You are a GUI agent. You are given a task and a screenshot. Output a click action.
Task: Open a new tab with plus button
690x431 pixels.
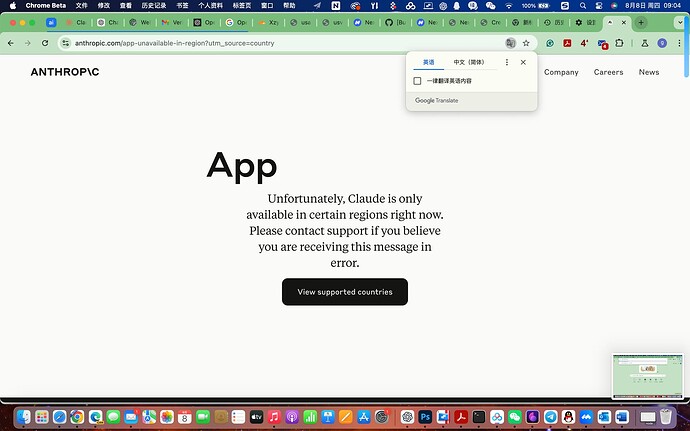click(x=641, y=22)
